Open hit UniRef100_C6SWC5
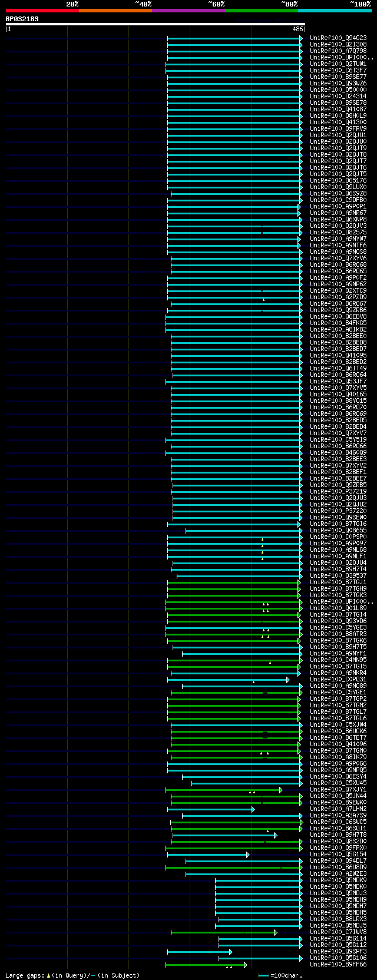 coord(338,822)
